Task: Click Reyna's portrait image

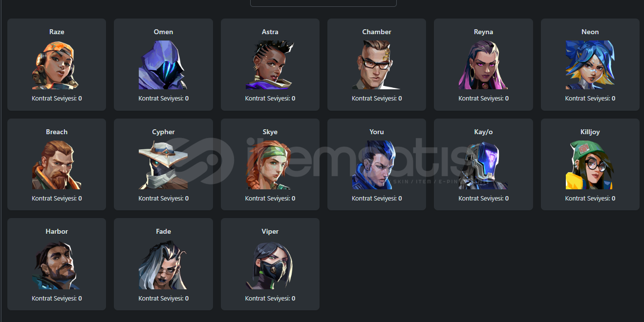Action: [x=483, y=65]
